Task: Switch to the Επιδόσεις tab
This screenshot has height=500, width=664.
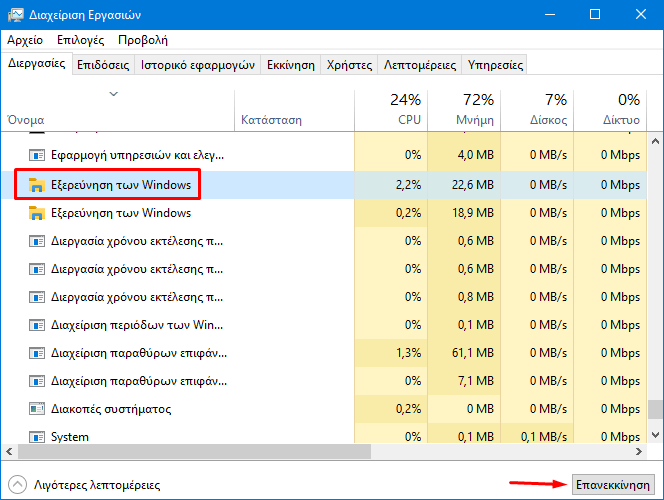Action: (x=103, y=65)
